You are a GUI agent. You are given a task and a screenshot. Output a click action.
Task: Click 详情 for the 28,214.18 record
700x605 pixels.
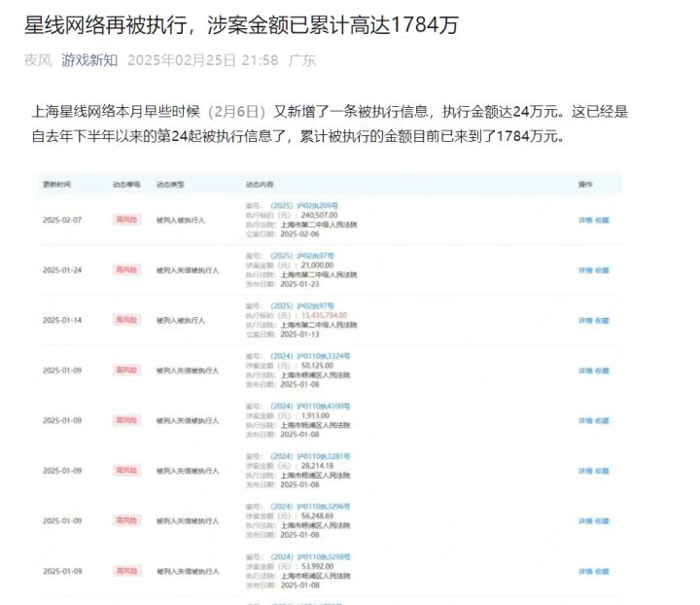[x=585, y=471]
